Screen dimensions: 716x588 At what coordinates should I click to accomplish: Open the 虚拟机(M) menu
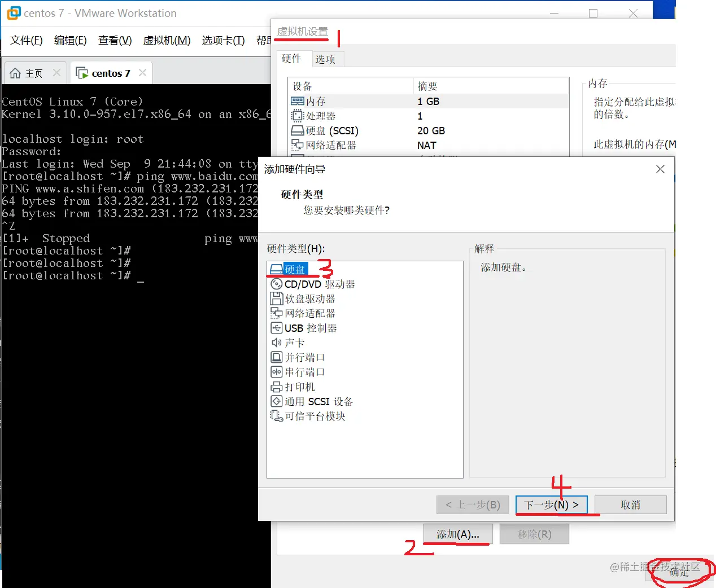[x=167, y=41]
